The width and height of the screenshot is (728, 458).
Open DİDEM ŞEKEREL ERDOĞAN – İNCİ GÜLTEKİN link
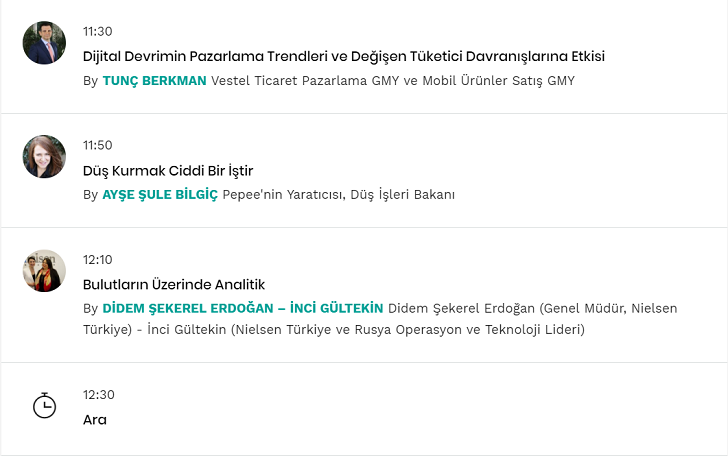(243, 308)
